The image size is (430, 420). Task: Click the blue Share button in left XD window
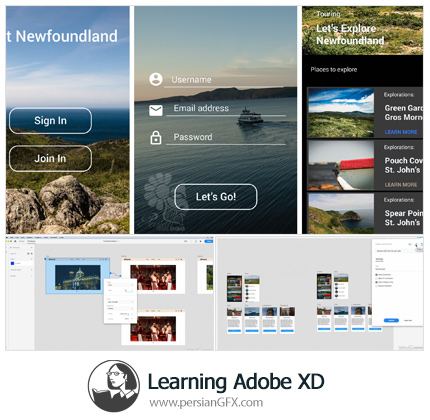point(209,241)
